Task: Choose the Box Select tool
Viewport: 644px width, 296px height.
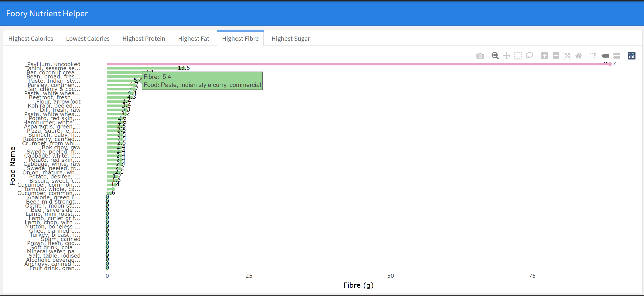Action: [518, 56]
